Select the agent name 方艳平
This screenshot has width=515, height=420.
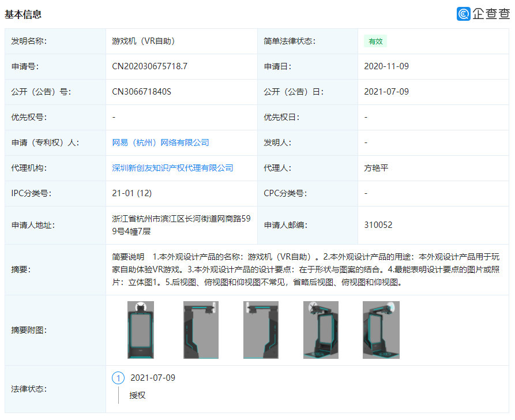click(x=376, y=168)
